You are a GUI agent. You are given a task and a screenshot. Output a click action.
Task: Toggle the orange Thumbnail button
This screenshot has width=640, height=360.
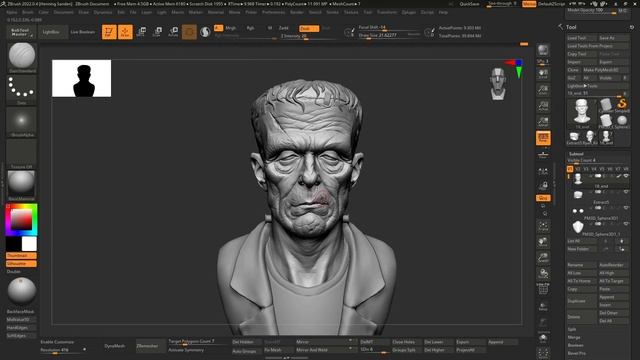(21, 256)
